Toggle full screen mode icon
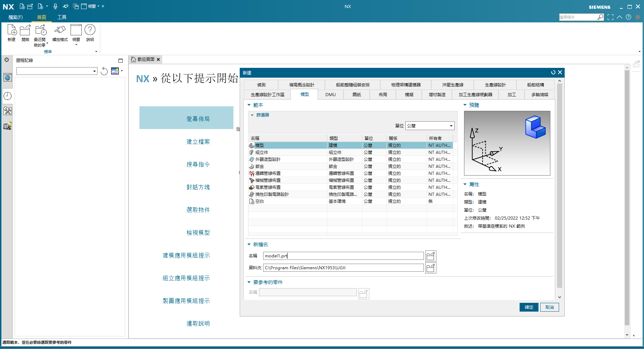Image resolution: width=644 pixels, height=349 pixels. 610,17
